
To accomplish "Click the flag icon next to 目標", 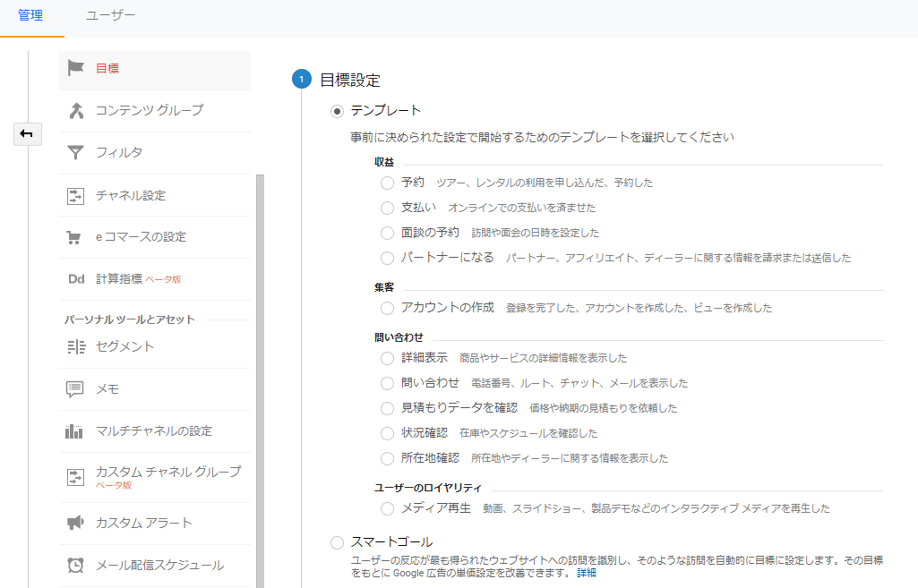I will (x=75, y=68).
